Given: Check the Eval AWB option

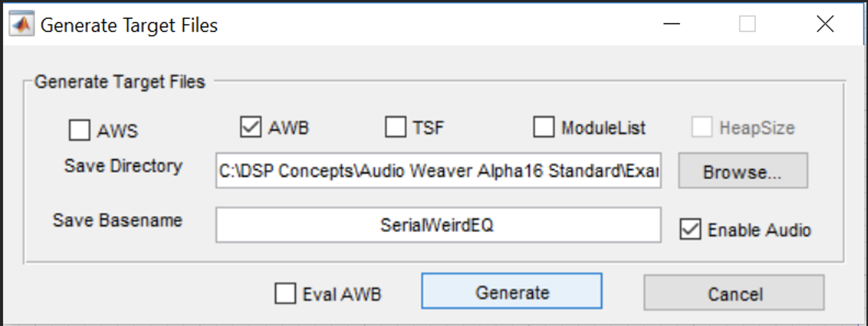Looking at the screenshot, I should [x=285, y=293].
